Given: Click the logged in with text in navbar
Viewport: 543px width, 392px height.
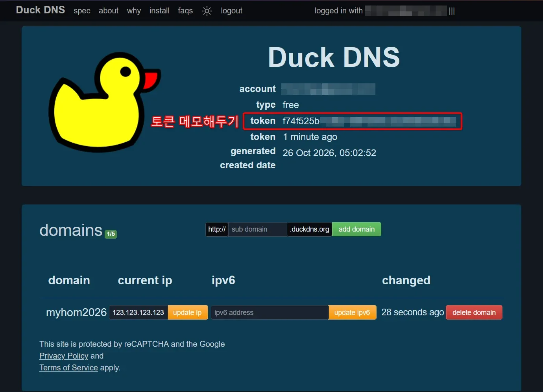Looking at the screenshot, I should [339, 11].
